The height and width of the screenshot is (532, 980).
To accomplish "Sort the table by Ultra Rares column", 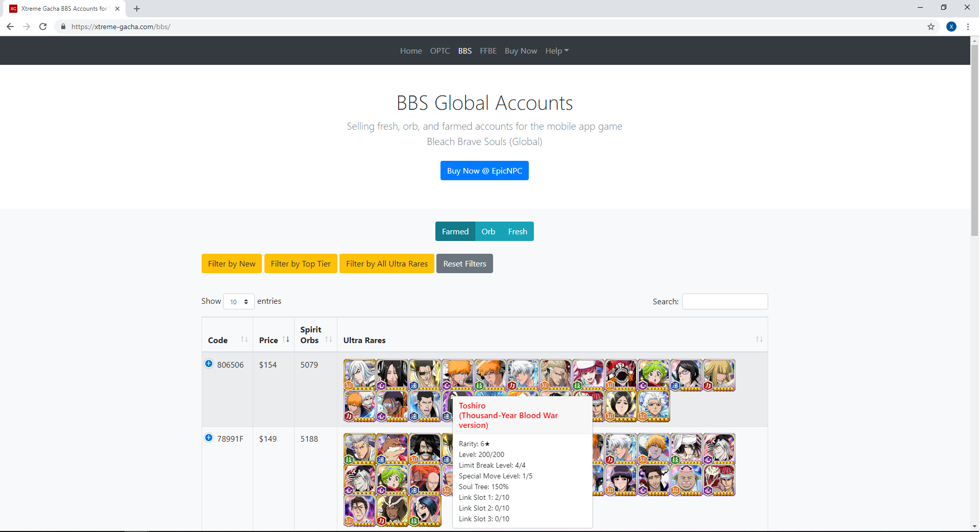I will pyautogui.click(x=552, y=335).
